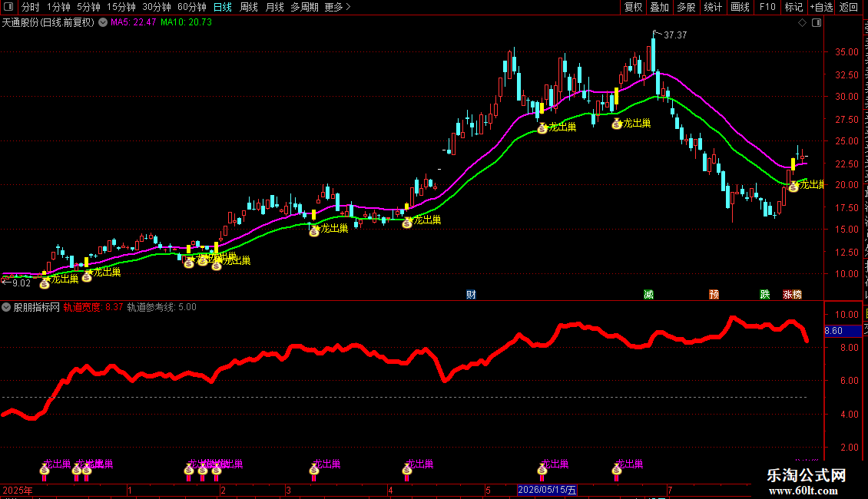Click the 股朋指标网 indicator name
Screen dimensions: 868x499
pyautogui.click(x=37, y=307)
